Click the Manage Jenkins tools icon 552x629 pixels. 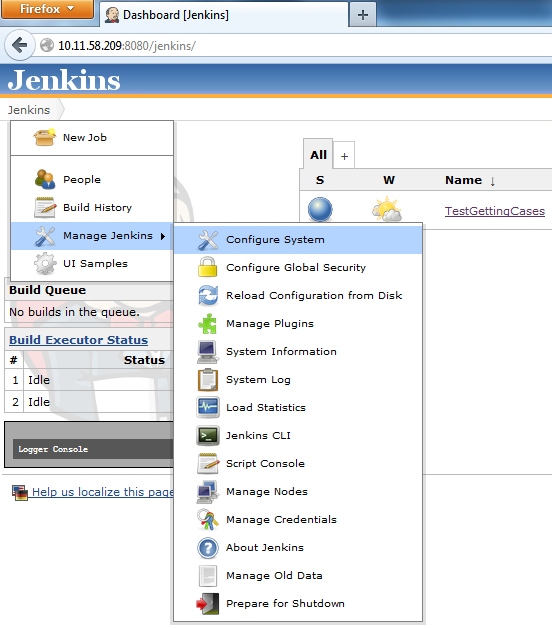[45, 236]
